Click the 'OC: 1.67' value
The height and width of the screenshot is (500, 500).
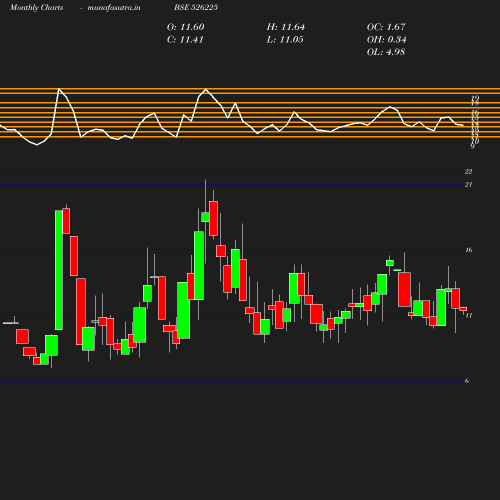click(386, 27)
